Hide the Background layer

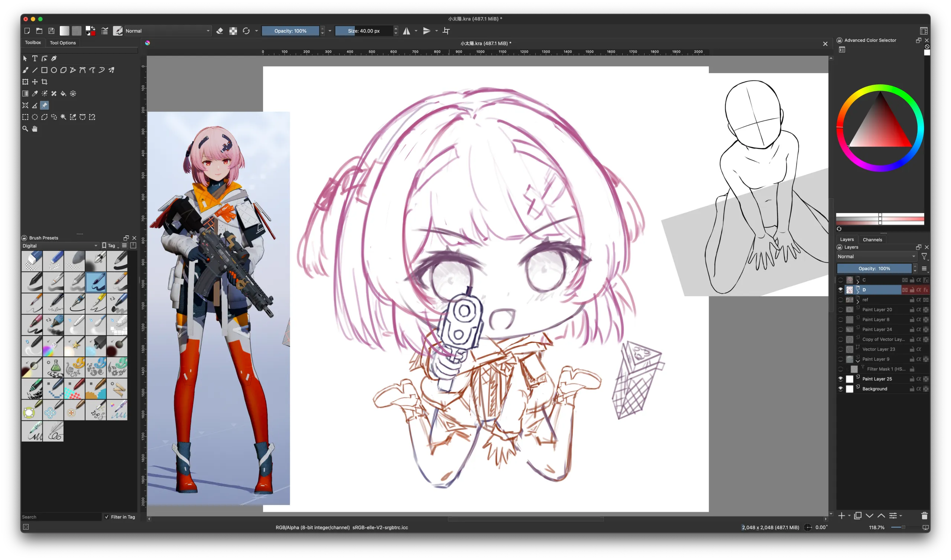(840, 389)
